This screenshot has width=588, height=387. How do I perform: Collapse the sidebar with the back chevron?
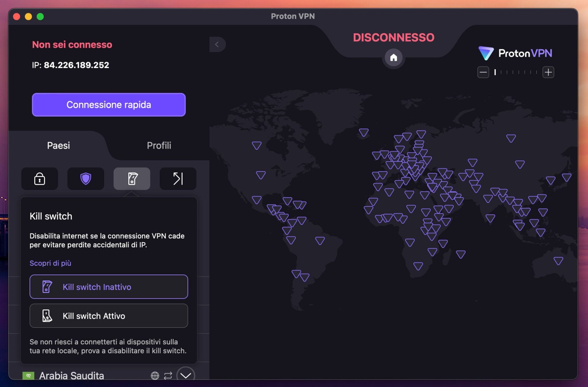pyautogui.click(x=217, y=44)
